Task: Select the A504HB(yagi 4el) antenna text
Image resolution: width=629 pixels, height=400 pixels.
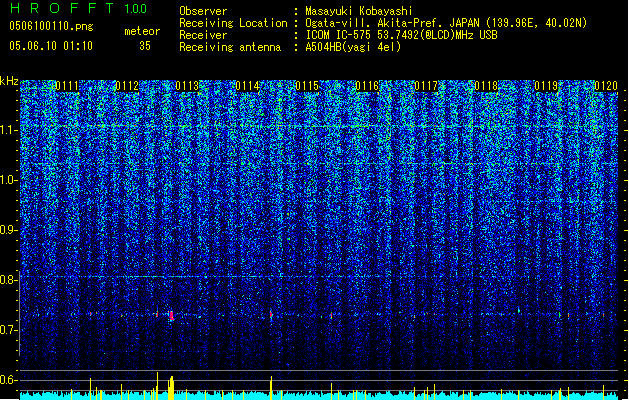Action: point(353,47)
